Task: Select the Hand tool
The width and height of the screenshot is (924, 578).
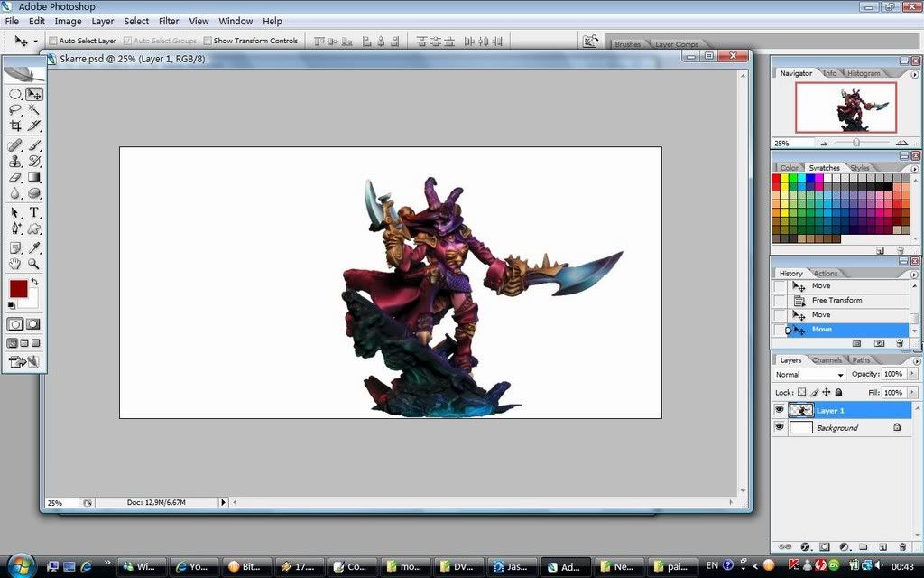Action: point(15,264)
